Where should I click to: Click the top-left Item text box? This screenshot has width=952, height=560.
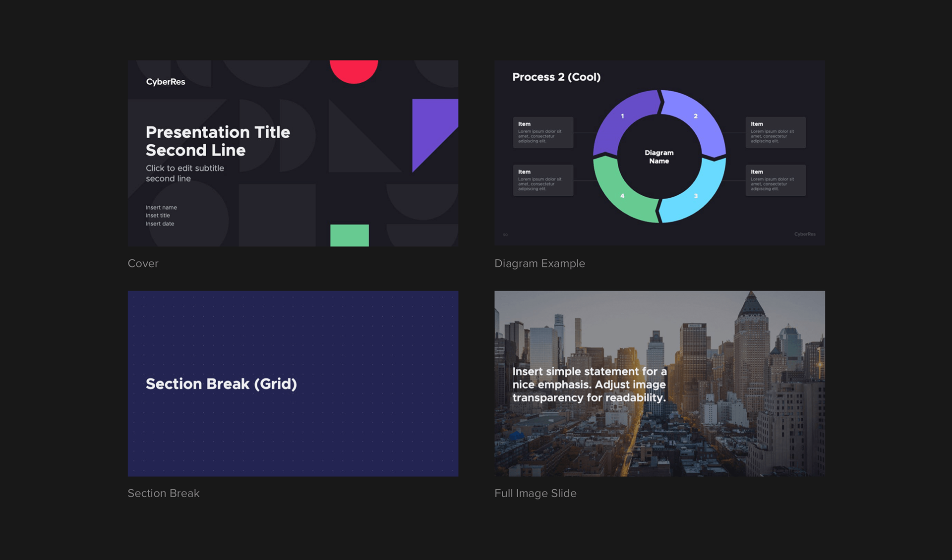(543, 132)
